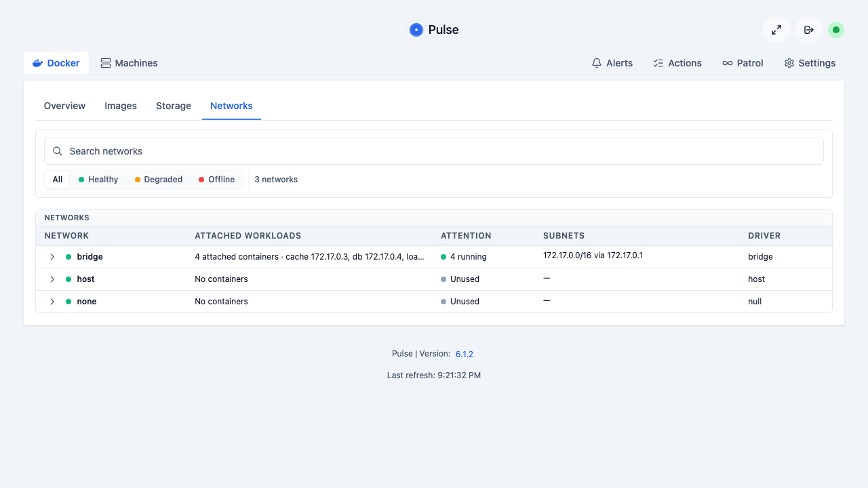This screenshot has height=488, width=868.
Task: Click the green status dot beside bridge
Action: [x=68, y=257]
